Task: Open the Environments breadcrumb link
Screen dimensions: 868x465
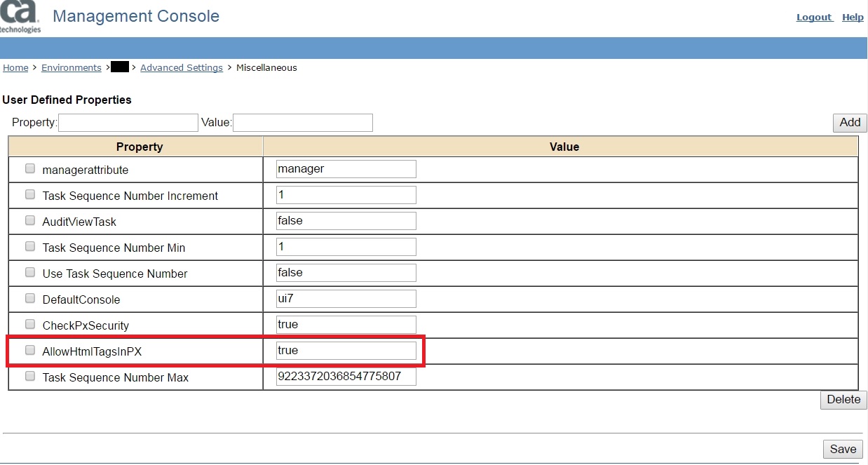Action: [x=72, y=68]
